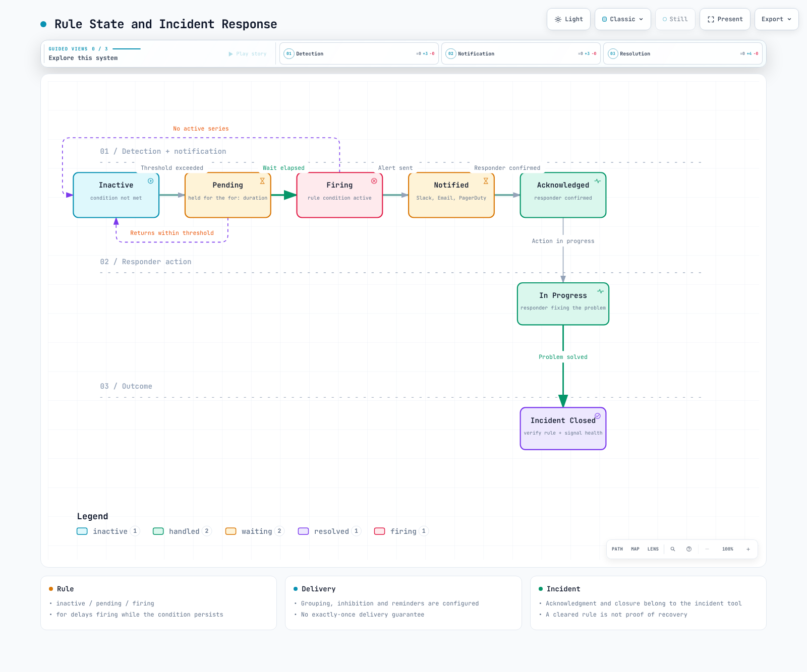Click the '03 / Outcome' lane heading

[126, 386]
